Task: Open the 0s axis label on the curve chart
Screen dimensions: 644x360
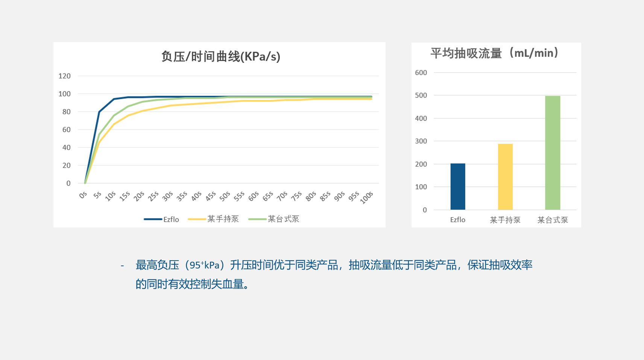Action: [82, 195]
